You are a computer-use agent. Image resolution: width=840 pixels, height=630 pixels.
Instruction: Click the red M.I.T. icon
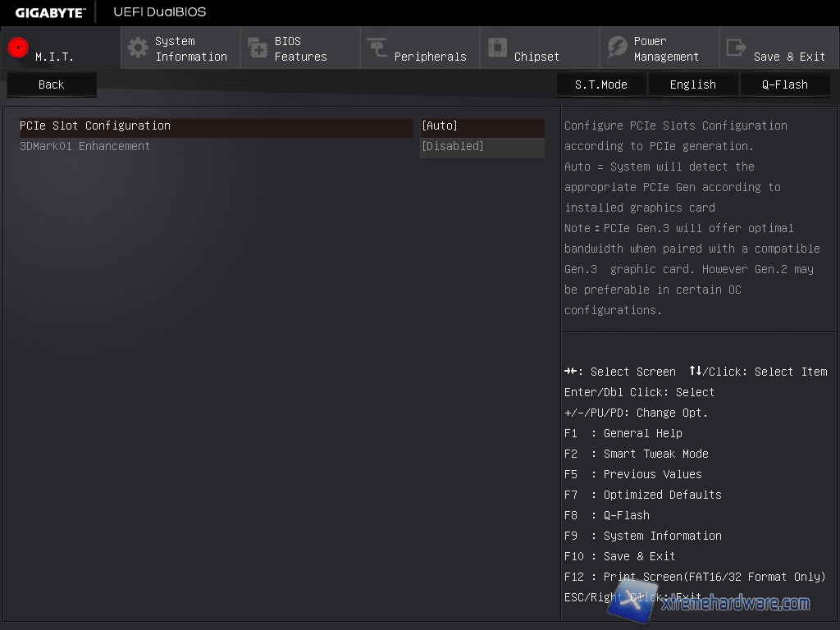18,48
